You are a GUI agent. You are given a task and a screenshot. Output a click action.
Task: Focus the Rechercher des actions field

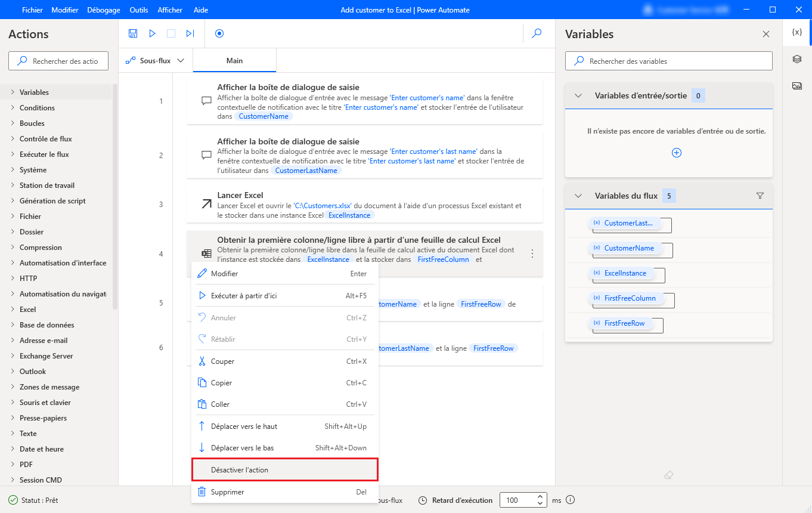point(58,61)
